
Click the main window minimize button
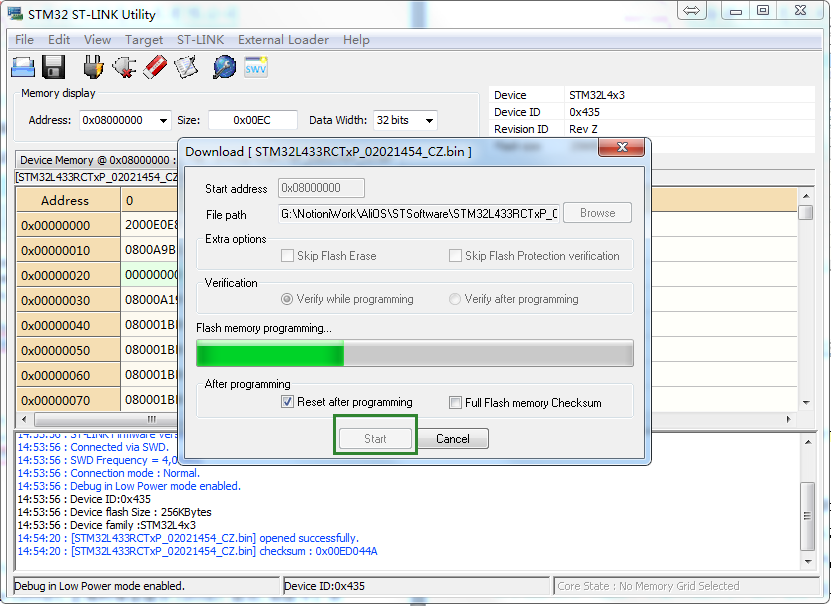click(736, 10)
